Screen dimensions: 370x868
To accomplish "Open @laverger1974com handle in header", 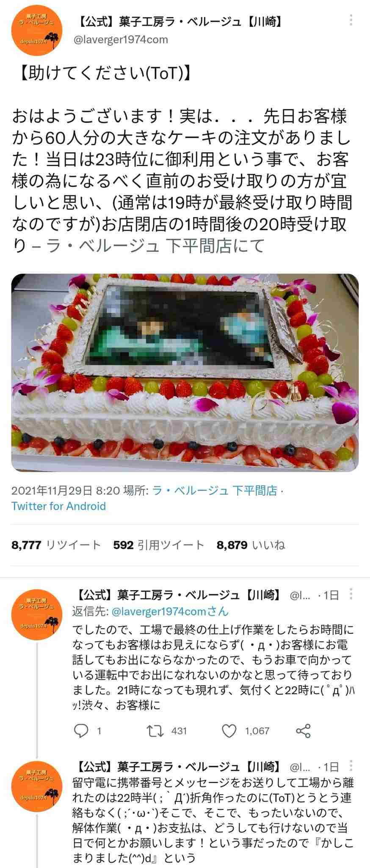I will point(121,40).
